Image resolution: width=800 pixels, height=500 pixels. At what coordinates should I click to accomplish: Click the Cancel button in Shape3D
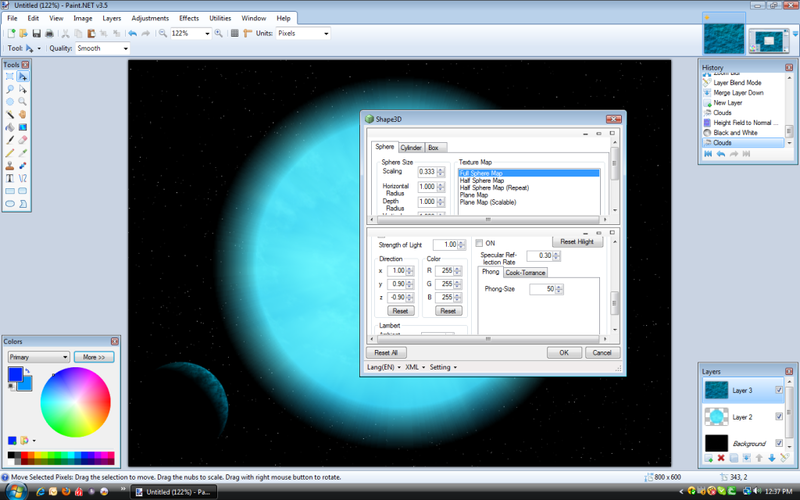(x=602, y=353)
